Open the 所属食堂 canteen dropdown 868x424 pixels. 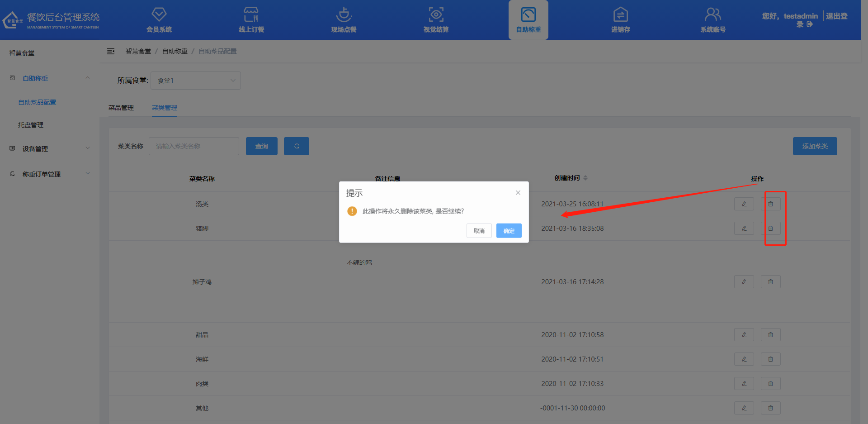195,81
